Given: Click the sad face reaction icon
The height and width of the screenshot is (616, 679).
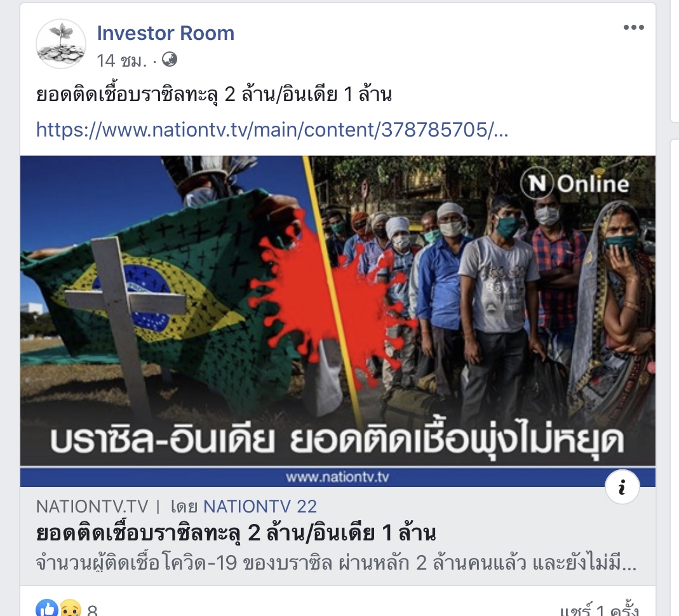Looking at the screenshot, I should pyautogui.click(x=70, y=608).
